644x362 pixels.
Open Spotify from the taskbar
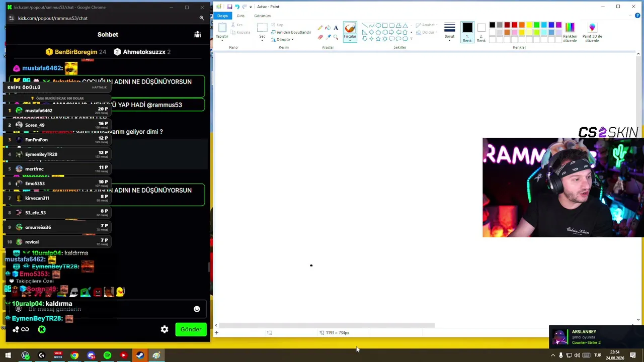tap(107, 355)
